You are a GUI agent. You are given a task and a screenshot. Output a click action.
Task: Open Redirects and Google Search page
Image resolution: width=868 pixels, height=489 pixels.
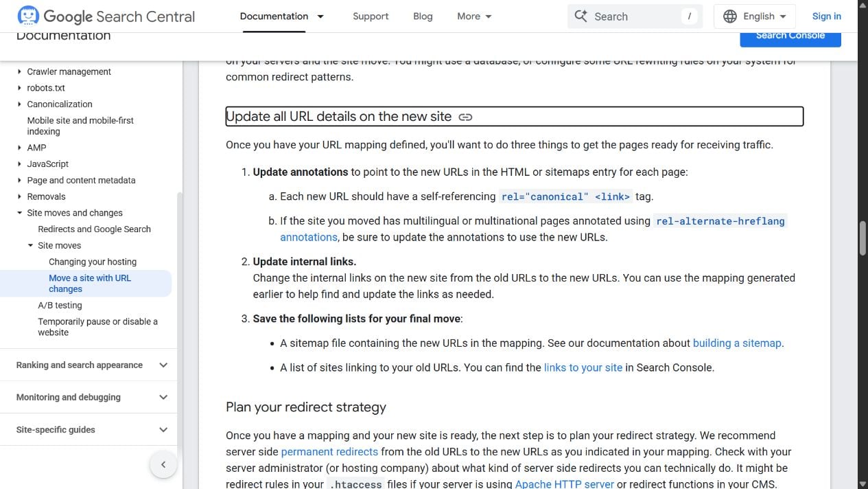coord(94,229)
